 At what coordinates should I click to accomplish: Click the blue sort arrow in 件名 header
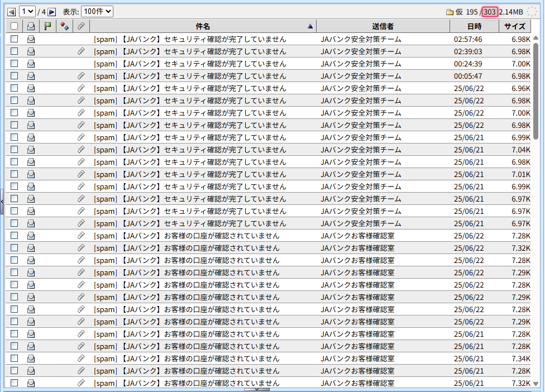[310, 26]
